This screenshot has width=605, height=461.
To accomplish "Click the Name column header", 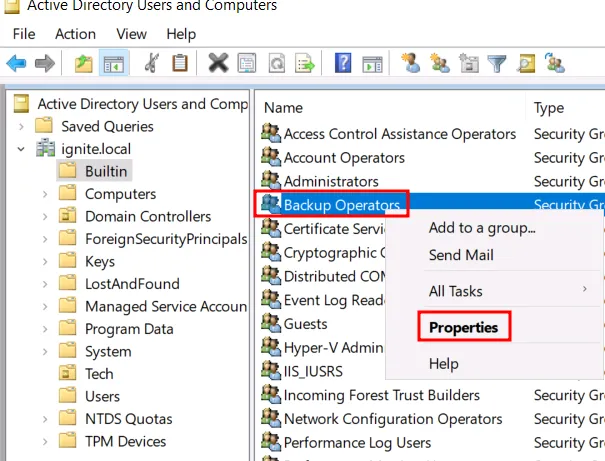I will click(283, 108).
